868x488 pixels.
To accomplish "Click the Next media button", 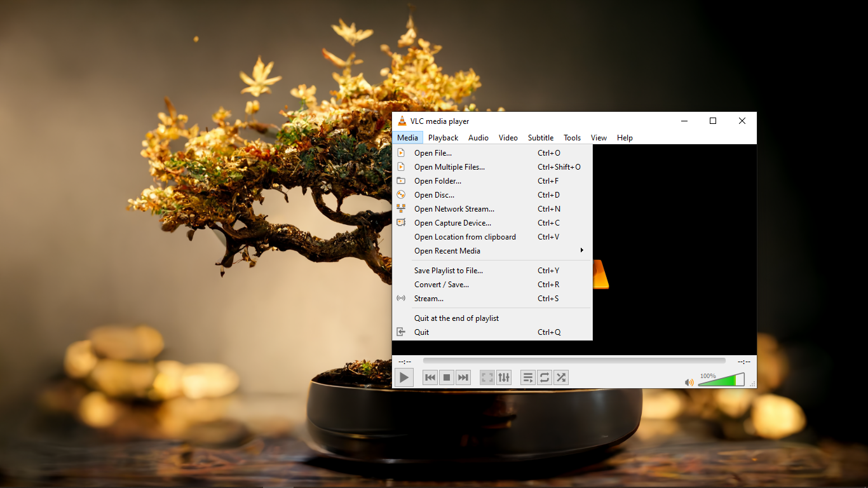I will tap(463, 377).
